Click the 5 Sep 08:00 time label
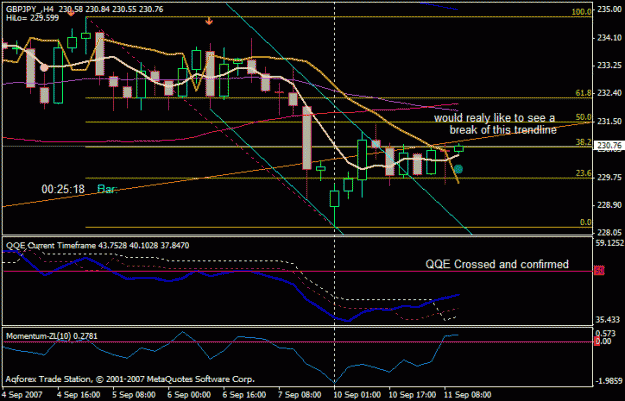This screenshot has width=625, height=401. pyautogui.click(x=134, y=395)
